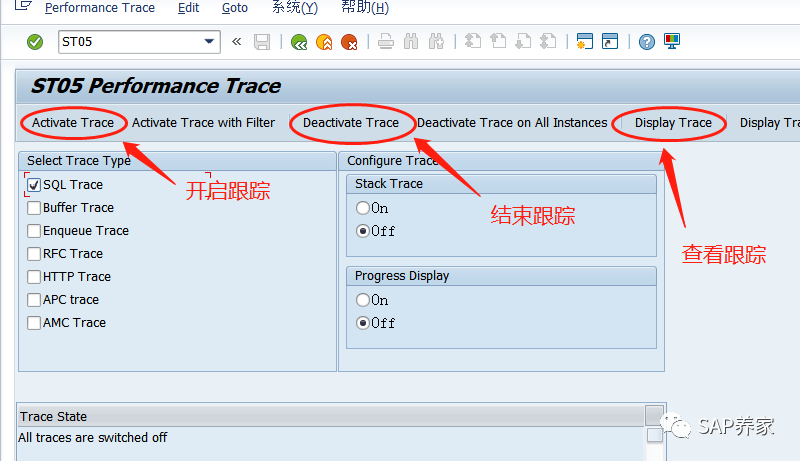The height and width of the screenshot is (461, 800).
Task: Open the Edit menu
Action: pyautogui.click(x=188, y=8)
